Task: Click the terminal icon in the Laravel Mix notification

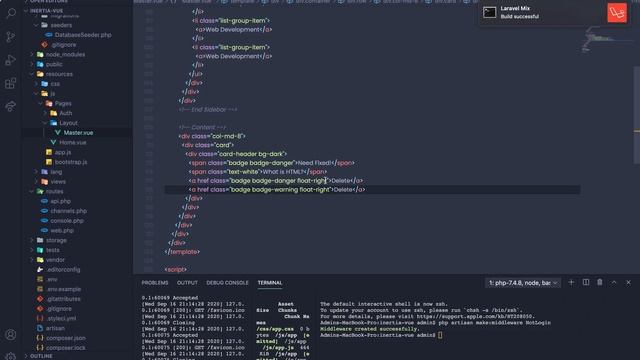Action: [x=489, y=12]
